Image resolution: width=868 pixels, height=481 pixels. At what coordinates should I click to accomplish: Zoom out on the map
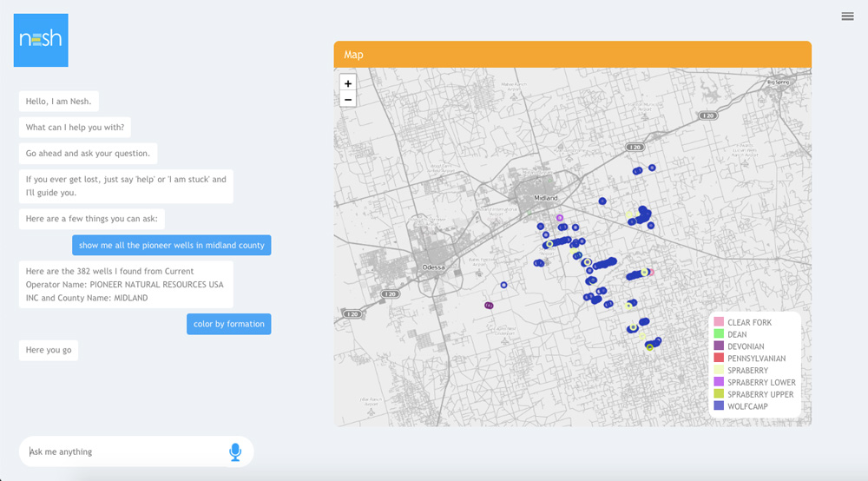click(348, 100)
